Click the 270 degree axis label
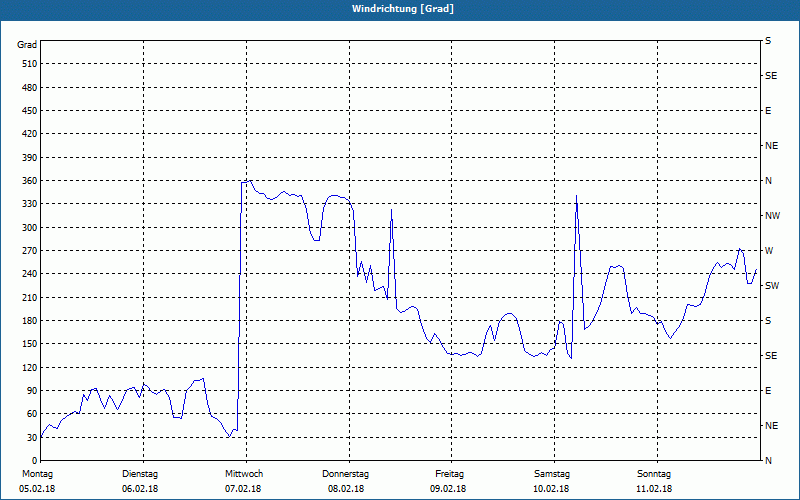 pos(30,251)
